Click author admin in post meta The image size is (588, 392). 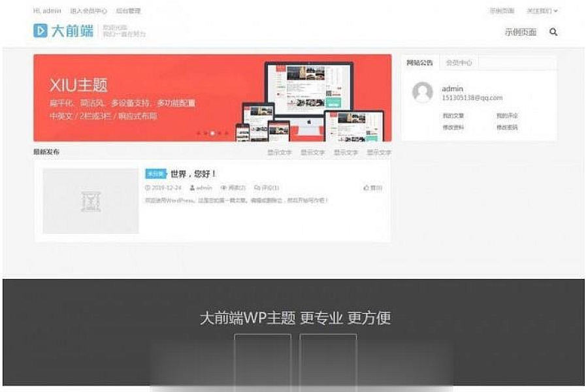click(201, 188)
